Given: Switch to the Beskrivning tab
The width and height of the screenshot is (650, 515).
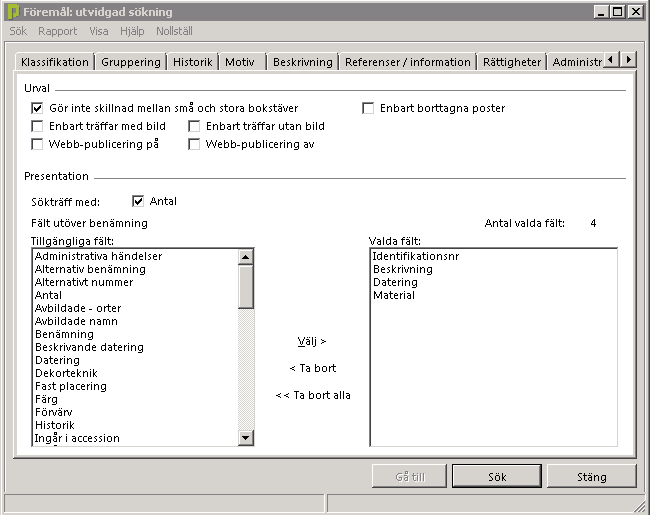Looking at the screenshot, I should (x=303, y=62).
